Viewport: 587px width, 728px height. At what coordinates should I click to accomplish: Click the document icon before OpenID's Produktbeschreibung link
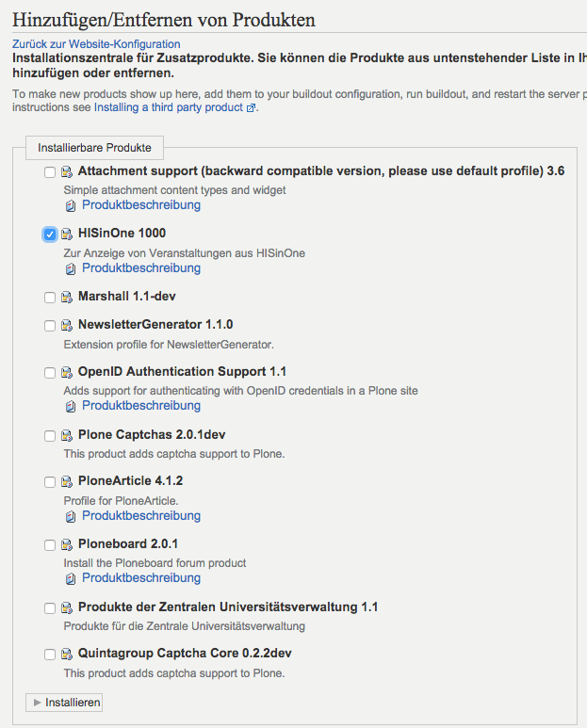[x=71, y=406]
